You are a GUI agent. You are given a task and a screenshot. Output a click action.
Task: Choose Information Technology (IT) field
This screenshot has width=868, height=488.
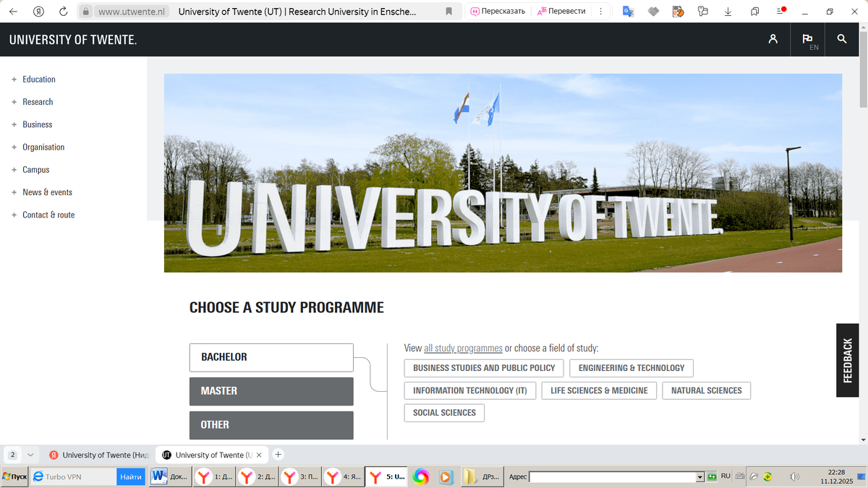coord(470,390)
